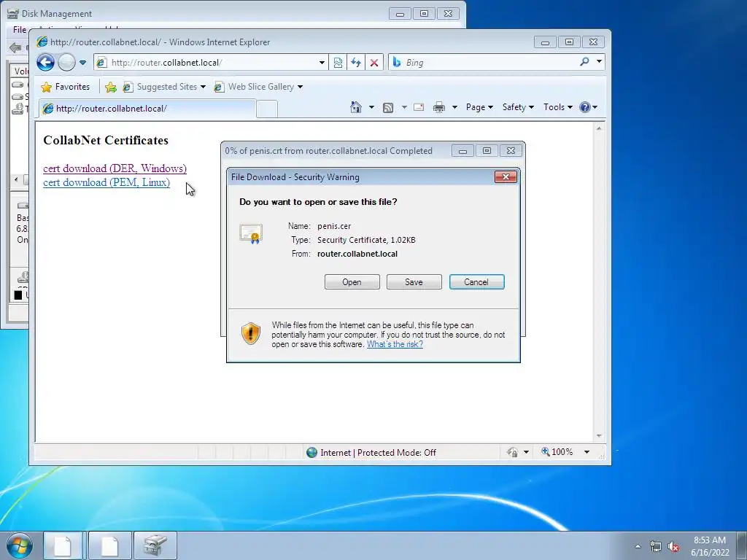Viewport: 747px width, 560px height.
Task: Toggle Compatibility View icon in address bar
Action: (x=338, y=63)
